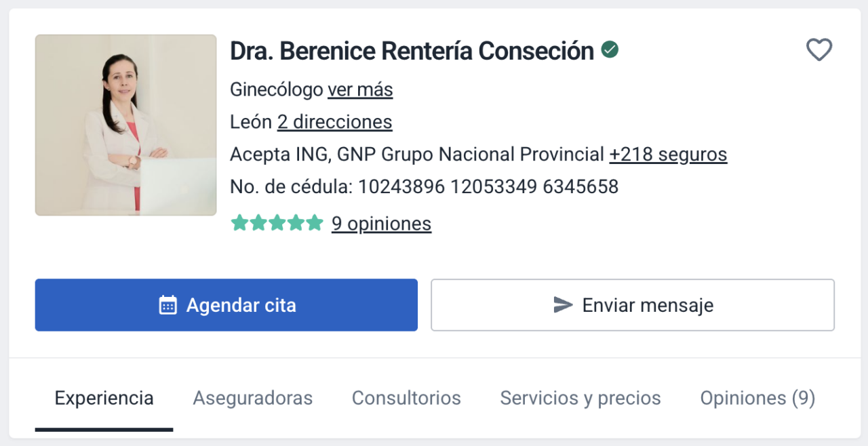Click the Ginecólogo specialty label
The width and height of the screenshot is (868, 446).
(276, 89)
